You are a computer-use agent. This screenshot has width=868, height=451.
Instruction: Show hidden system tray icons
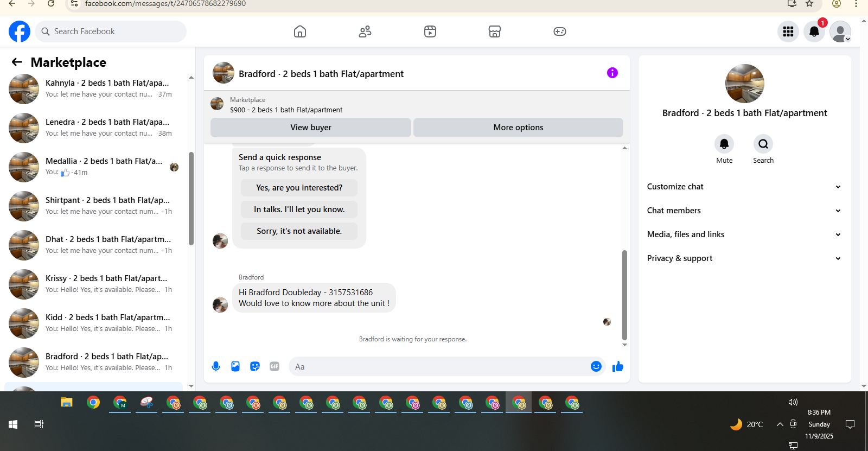point(780,424)
